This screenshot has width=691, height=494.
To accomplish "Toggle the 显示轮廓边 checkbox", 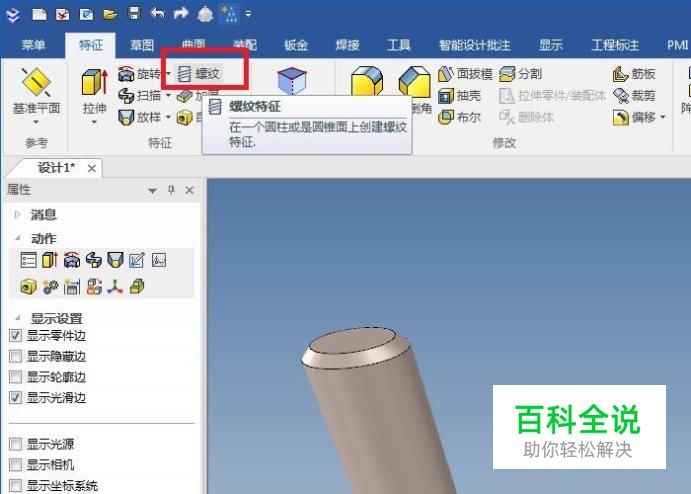I will click(x=15, y=377).
